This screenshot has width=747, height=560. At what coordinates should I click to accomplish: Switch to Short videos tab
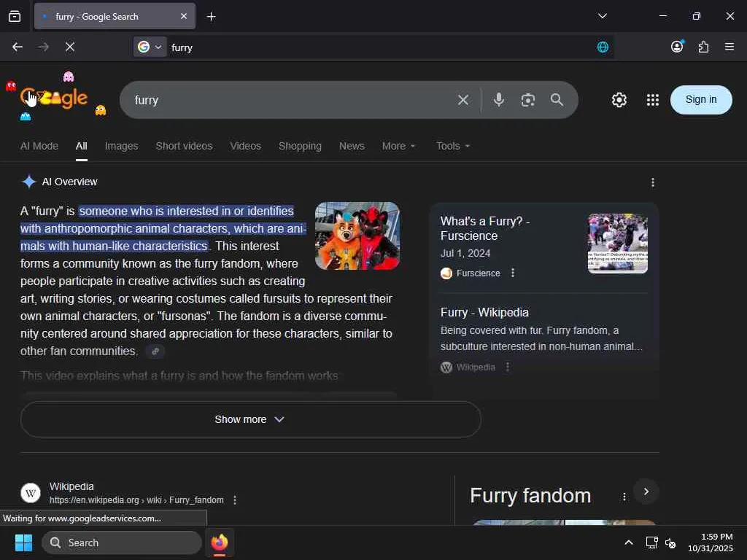tap(184, 146)
